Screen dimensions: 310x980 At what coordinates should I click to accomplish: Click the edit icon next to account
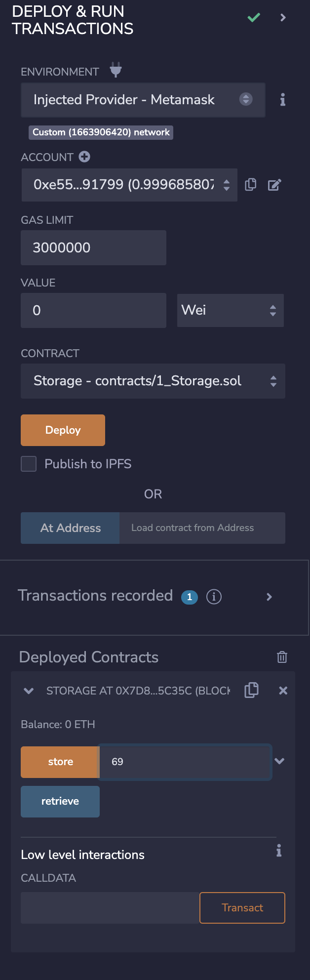pos(274,185)
